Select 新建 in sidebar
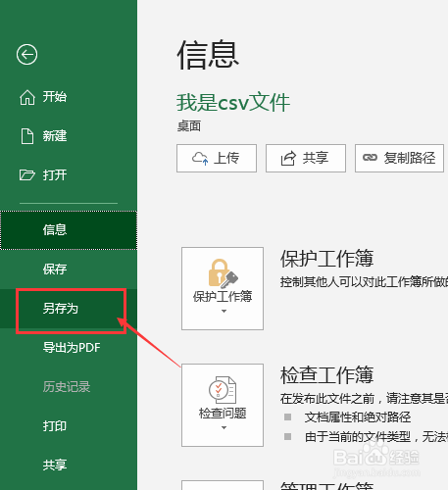The image size is (448, 490). pyautogui.click(x=69, y=136)
